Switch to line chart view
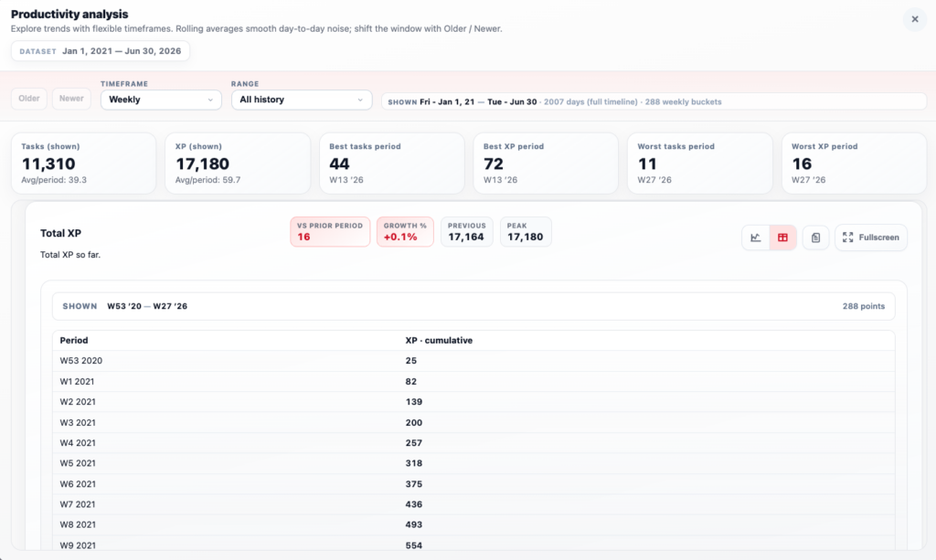Viewport: 936px width, 560px height. (756, 238)
